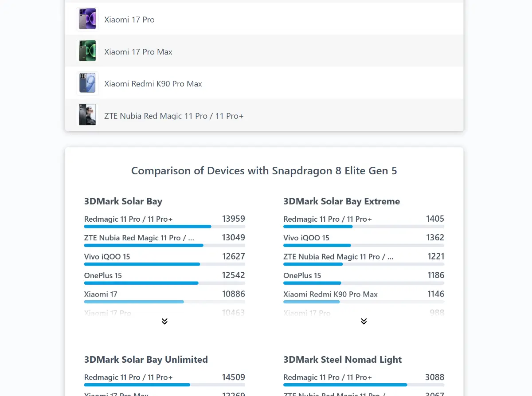Image resolution: width=532 pixels, height=396 pixels.
Task: Open the Xiaomi Redmi K90 Pro Max link
Action: [x=153, y=84]
